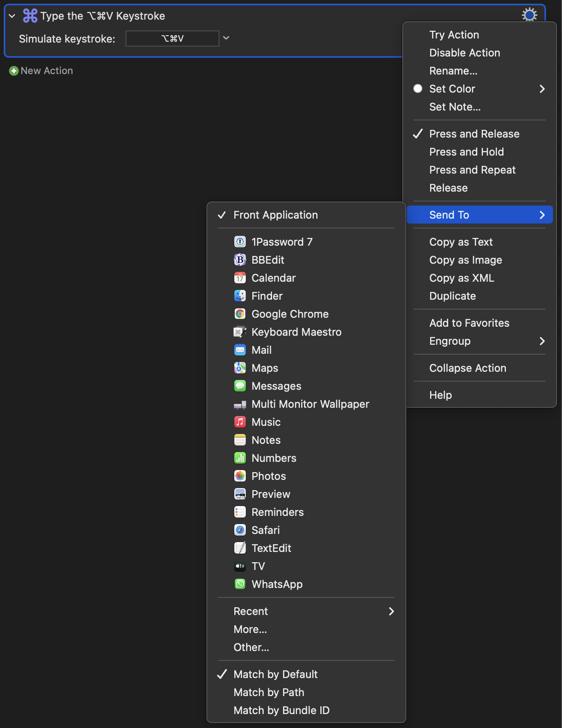Choose Match by Bundle ID option
The height and width of the screenshot is (728, 562).
[306, 710]
